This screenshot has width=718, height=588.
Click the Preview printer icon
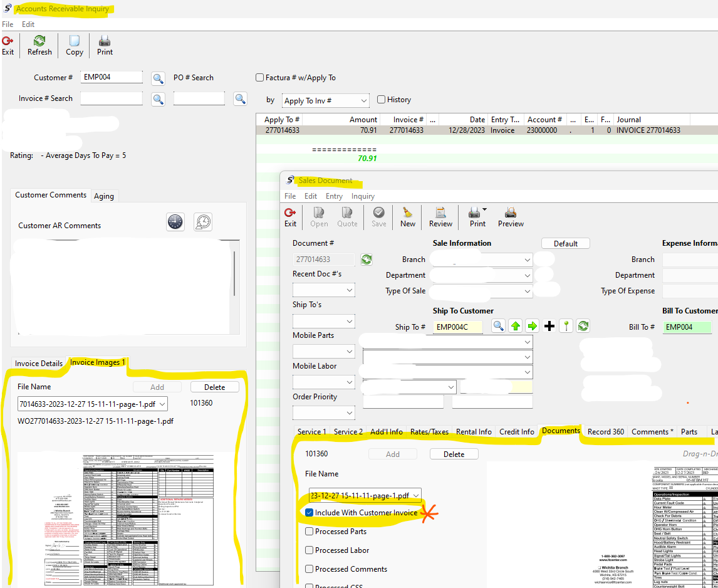(x=511, y=213)
